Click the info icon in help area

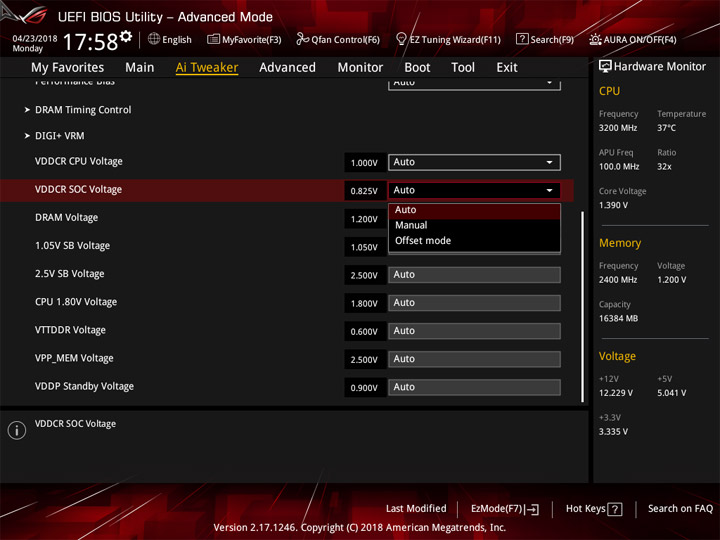click(17, 430)
